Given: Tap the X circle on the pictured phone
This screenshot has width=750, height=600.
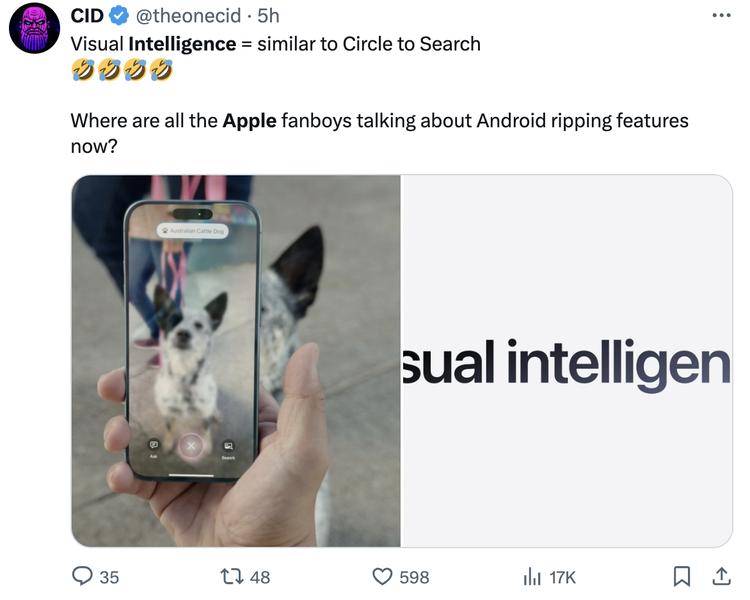Looking at the screenshot, I should [x=192, y=445].
